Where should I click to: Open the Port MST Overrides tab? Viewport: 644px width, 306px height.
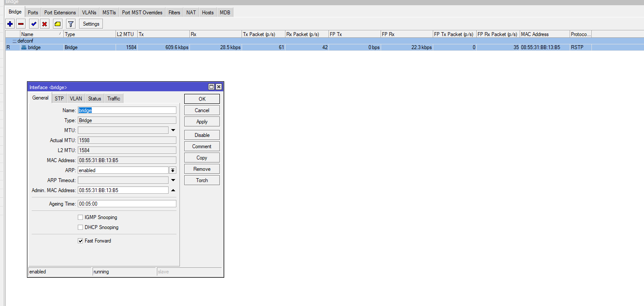[x=142, y=13]
